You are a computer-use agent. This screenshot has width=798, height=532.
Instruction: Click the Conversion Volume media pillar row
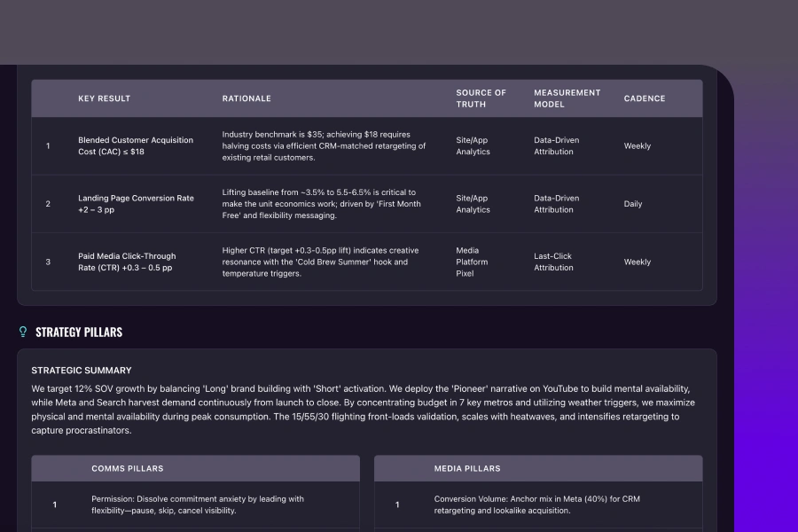click(536, 505)
